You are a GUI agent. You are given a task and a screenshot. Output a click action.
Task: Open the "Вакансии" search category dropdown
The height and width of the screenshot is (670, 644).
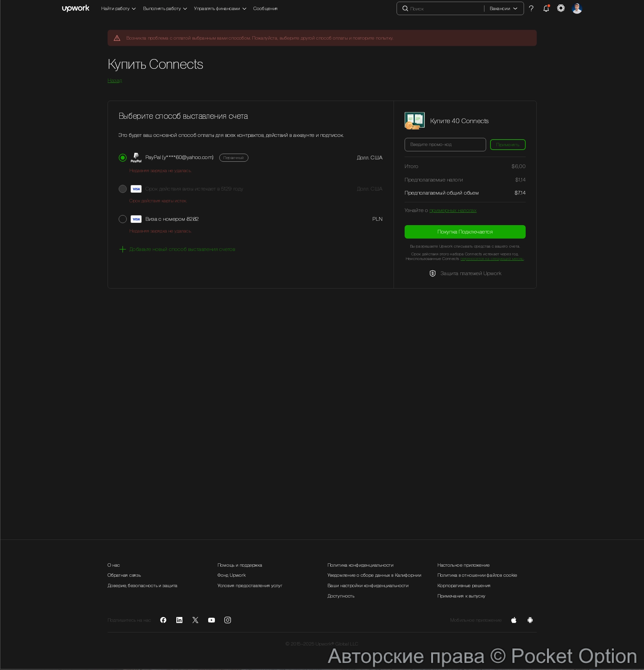click(x=503, y=8)
